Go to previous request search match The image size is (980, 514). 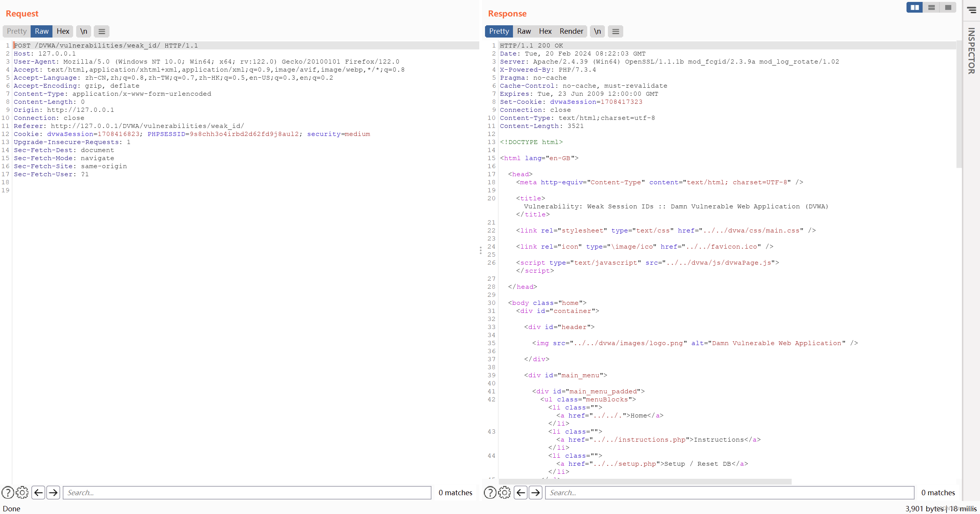(x=38, y=493)
